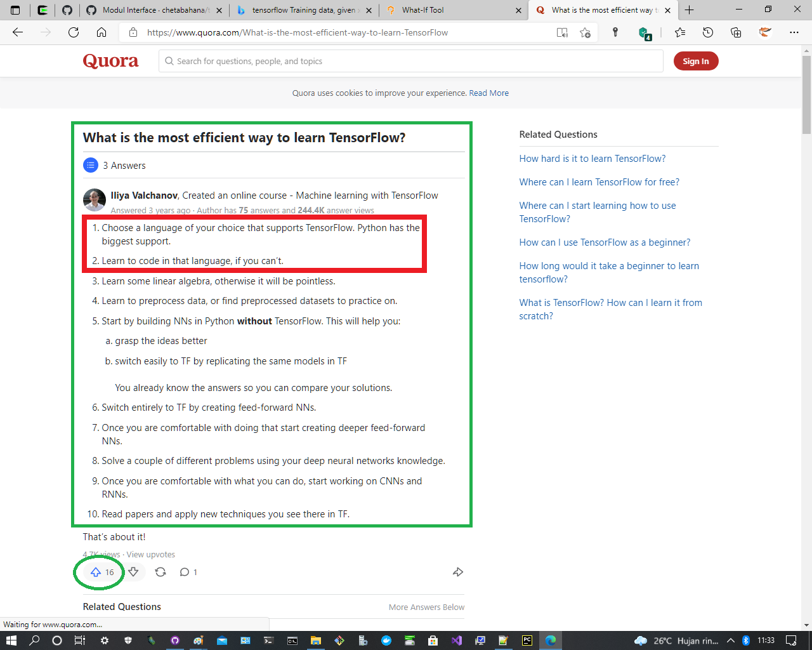
Task: Open the tab actions menu icon at far left
Action: click(15, 10)
